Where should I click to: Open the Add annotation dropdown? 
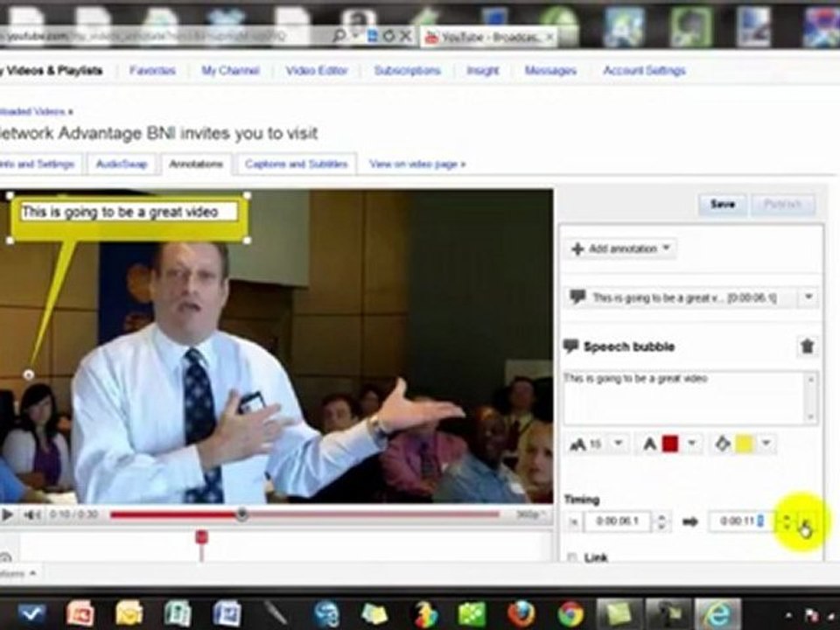tap(620, 248)
